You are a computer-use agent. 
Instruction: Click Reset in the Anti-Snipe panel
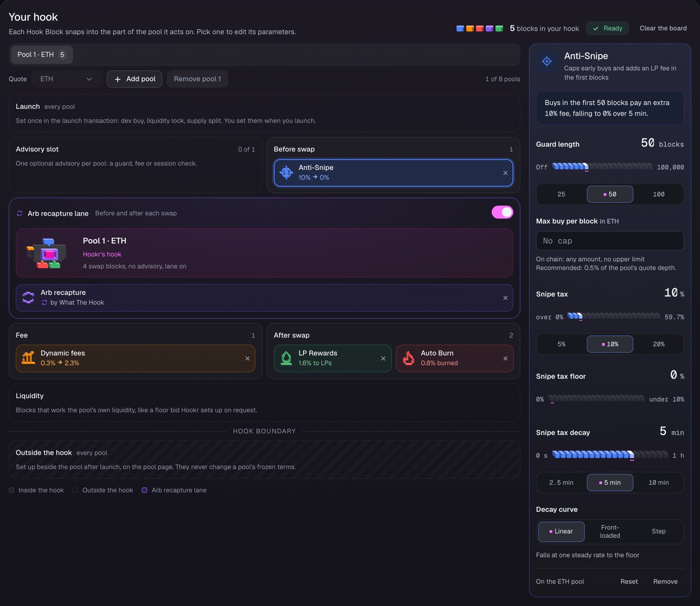pyautogui.click(x=629, y=581)
